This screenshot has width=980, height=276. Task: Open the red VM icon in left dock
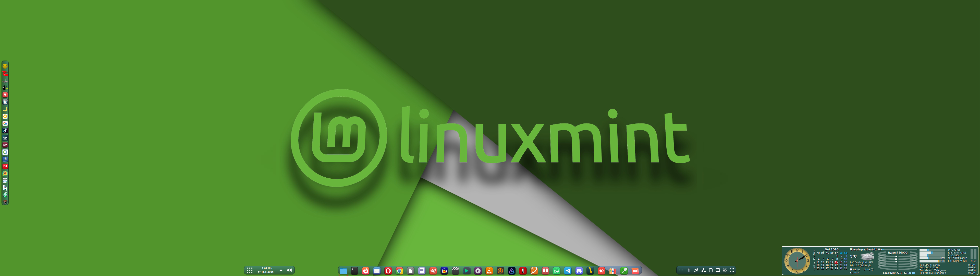click(x=5, y=145)
